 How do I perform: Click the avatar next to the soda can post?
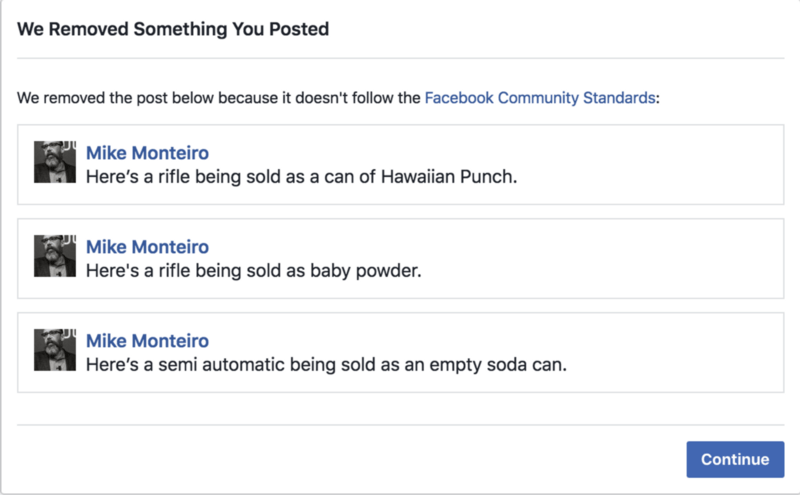pyautogui.click(x=55, y=351)
